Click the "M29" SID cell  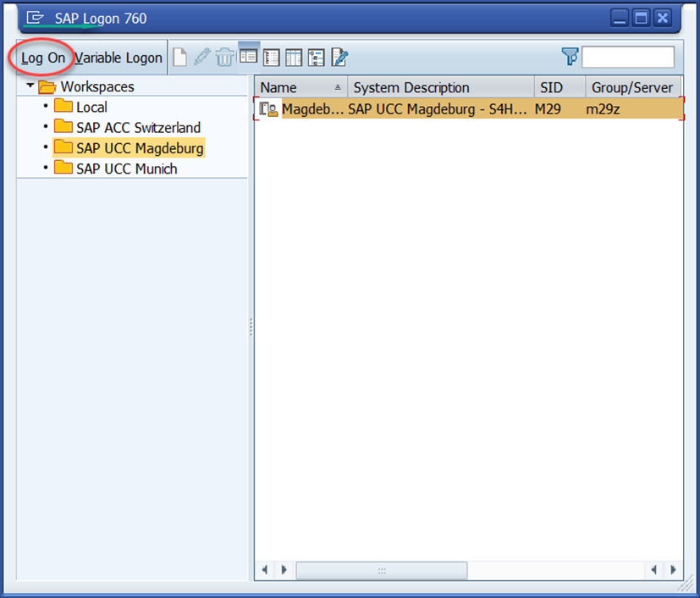click(548, 109)
